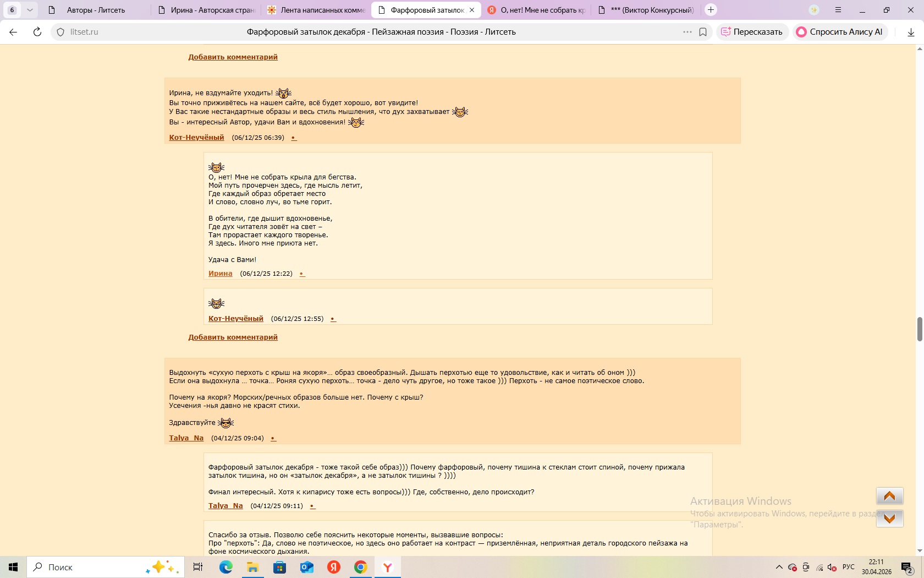Image resolution: width=924 pixels, height=578 pixels.
Task: Click the line "Ирина, не вздумайте уходить!"
Action: [x=221, y=92]
